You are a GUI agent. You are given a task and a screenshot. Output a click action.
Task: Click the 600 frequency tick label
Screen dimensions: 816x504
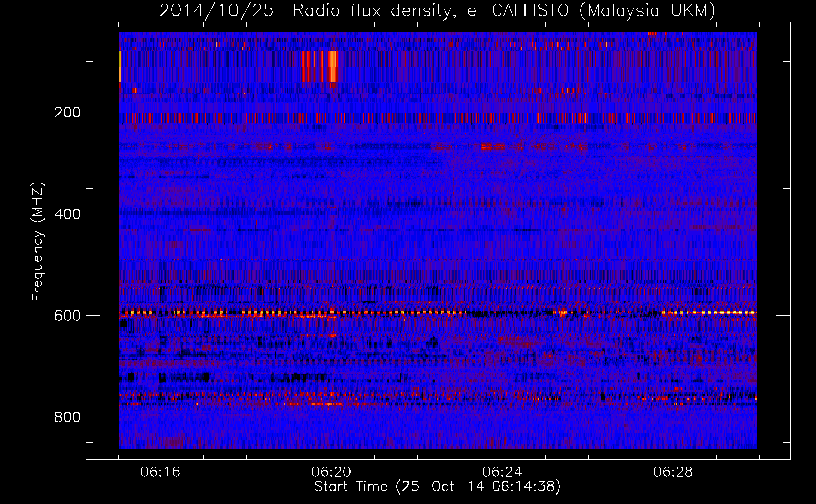point(67,316)
